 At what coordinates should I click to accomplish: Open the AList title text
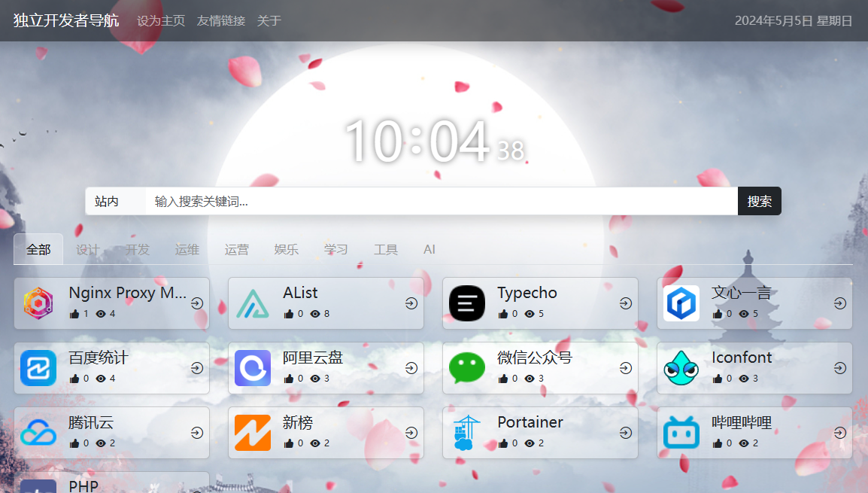[x=300, y=293]
